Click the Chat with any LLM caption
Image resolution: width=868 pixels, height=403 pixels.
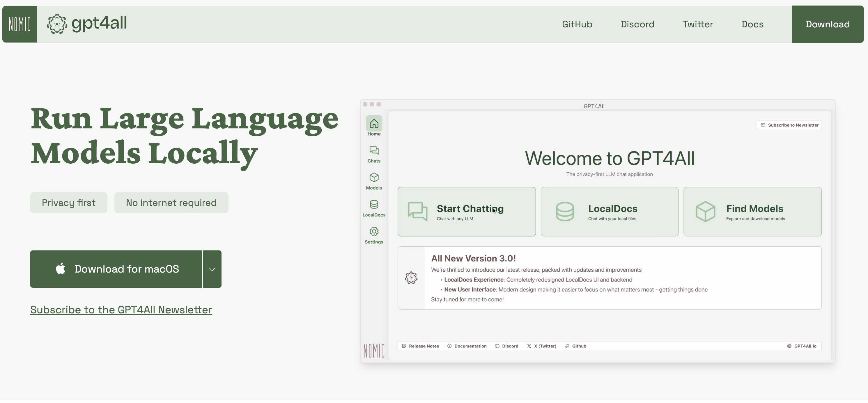coord(455,219)
